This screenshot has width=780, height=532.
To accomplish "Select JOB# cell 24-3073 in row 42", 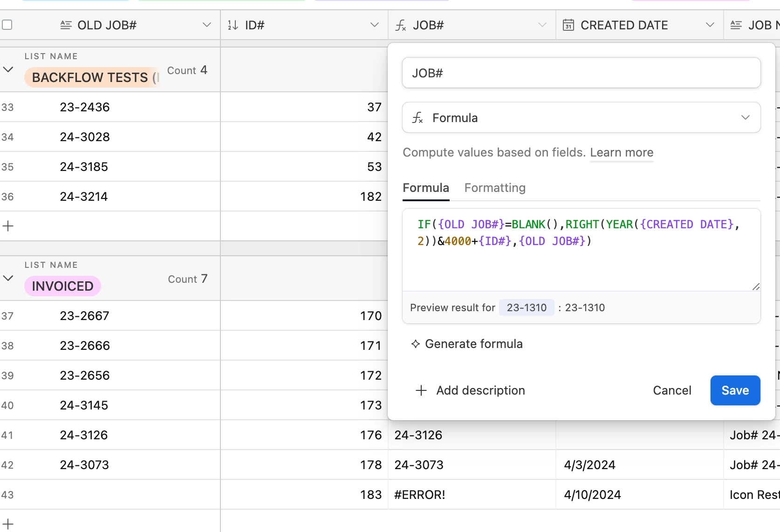I will click(472, 465).
